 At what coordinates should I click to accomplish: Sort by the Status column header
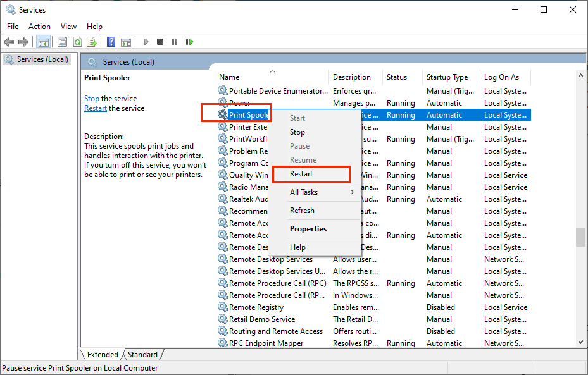[403, 77]
